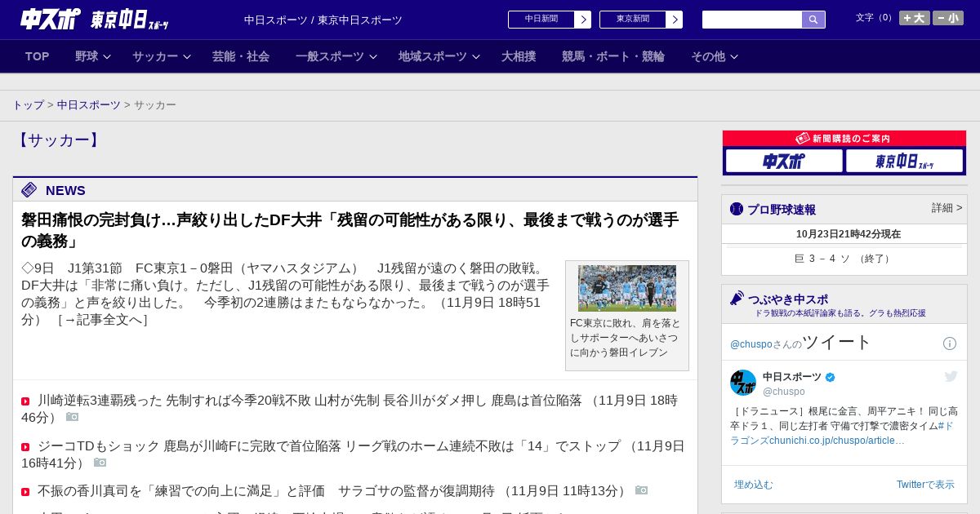
Task: Open the 芸能・社会 section
Action: (x=241, y=56)
